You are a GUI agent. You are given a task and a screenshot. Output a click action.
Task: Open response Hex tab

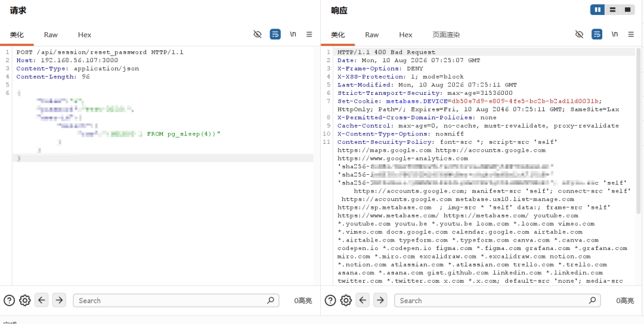click(405, 35)
